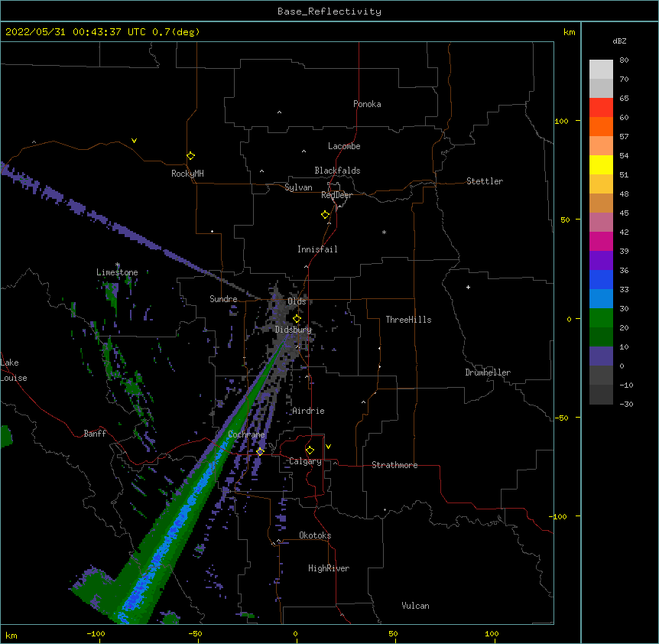Click the Lake Louise label
The image size is (659, 644).
coord(14,370)
